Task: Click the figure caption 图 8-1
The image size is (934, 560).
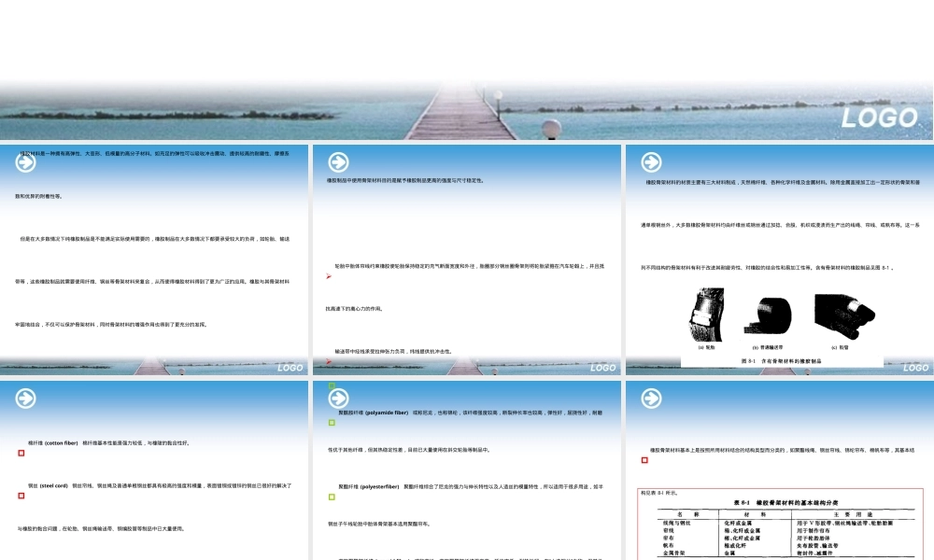Action: [782, 361]
